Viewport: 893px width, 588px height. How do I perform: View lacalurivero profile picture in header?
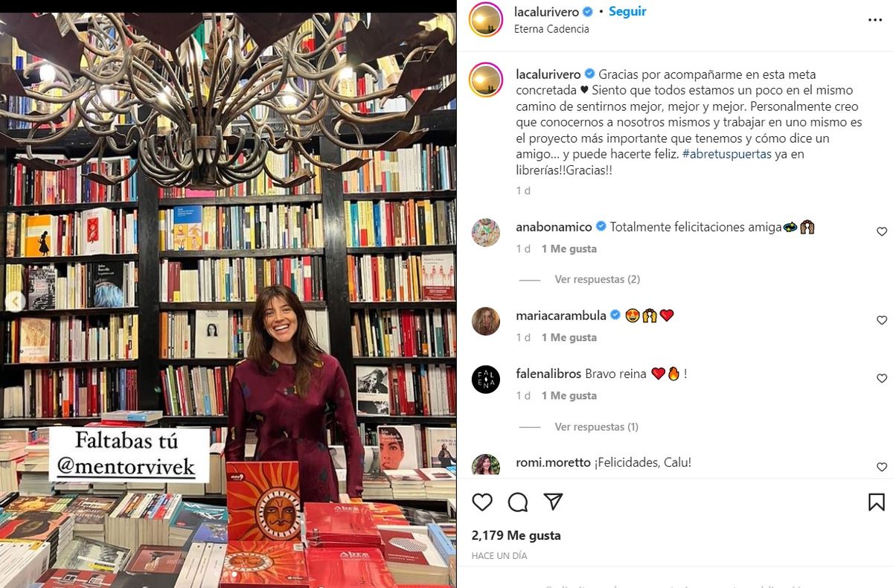click(486, 19)
